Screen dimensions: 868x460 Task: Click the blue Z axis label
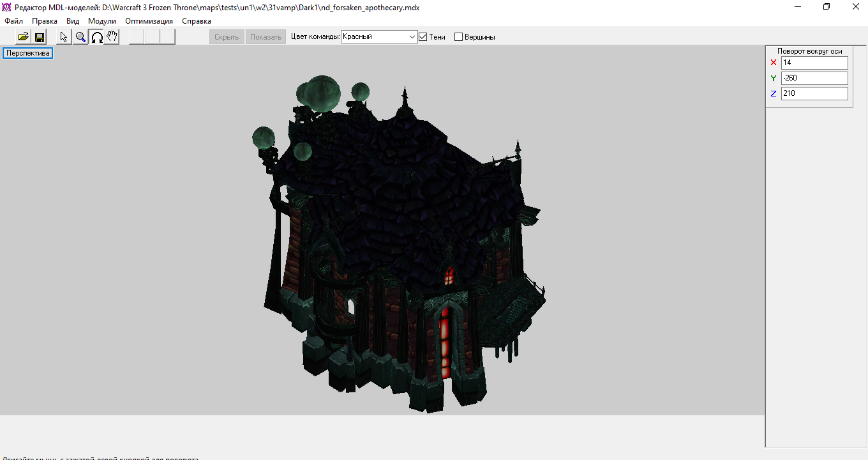coord(774,93)
